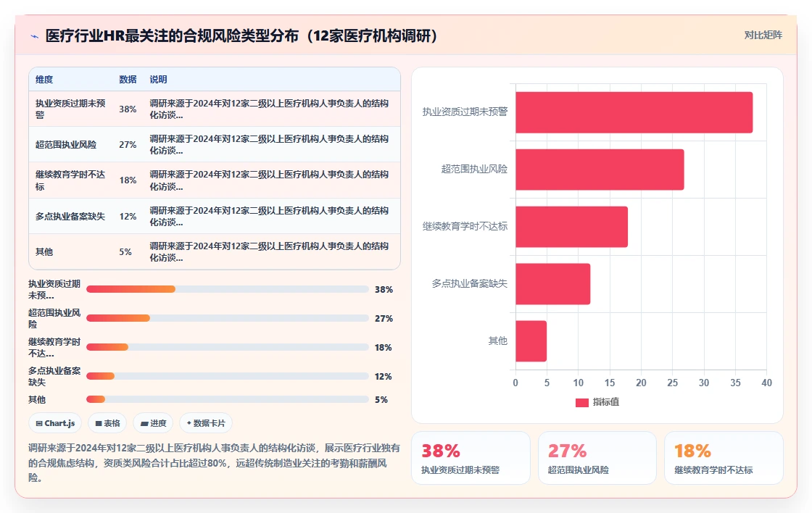Image resolution: width=812 pixels, height=513 pixels.
Task: Click the 继续教育学时不达标 18% progress bar
Action: coord(228,347)
